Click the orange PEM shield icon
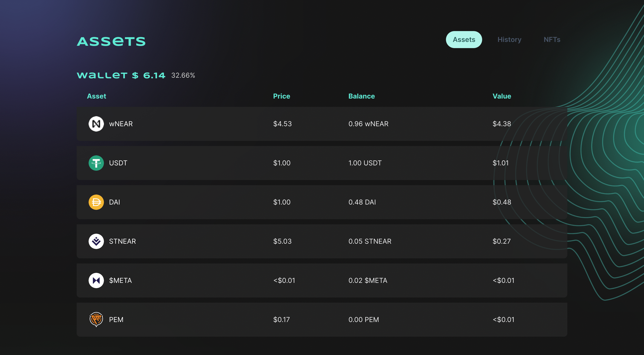 [96, 319]
